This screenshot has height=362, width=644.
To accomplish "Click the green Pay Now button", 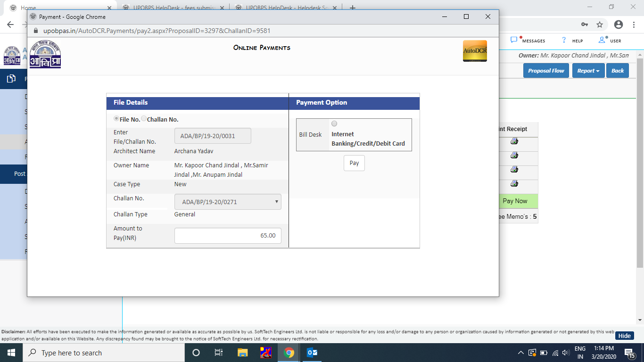I will 515,201.
